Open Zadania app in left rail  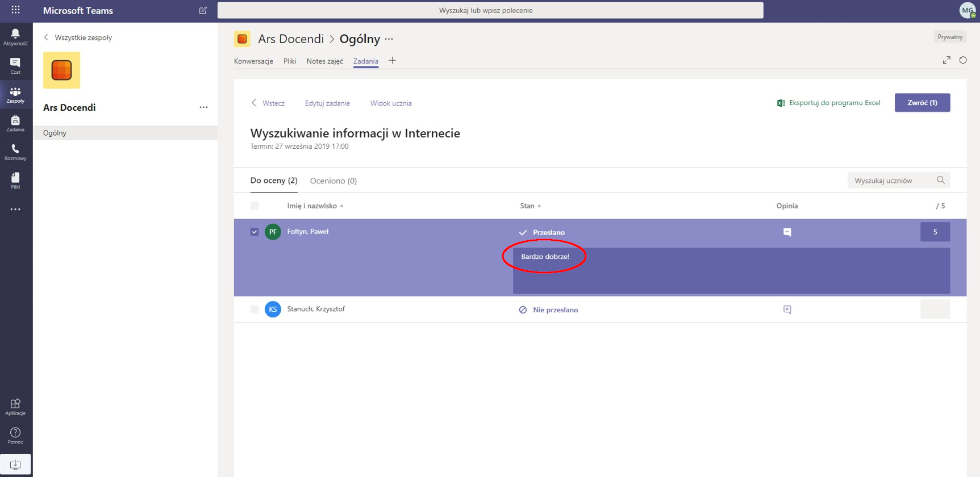[15, 123]
